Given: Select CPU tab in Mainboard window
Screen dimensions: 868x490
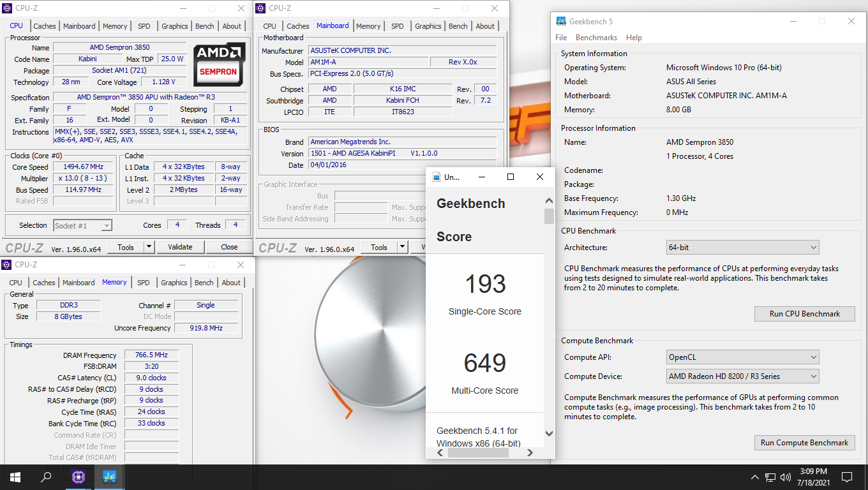Looking at the screenshot, I should (270, 26).
